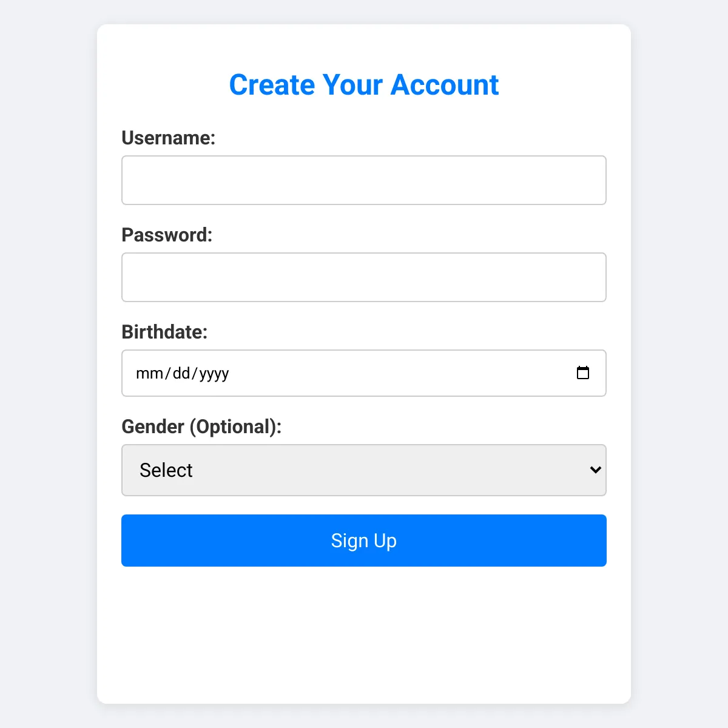Image resolution: width=728 pixels, height=728 pixels.
Task: Select the "dd" day segment
Action: click(181, 373)
